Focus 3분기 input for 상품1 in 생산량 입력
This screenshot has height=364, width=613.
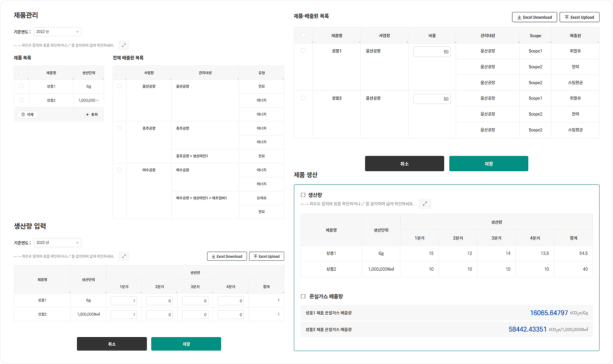coord(195,300)
